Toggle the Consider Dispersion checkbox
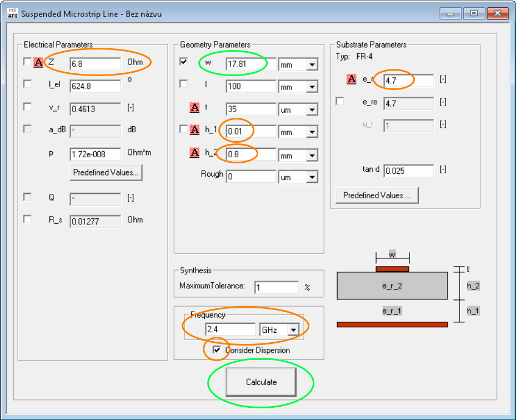This screenshot has width=516, height=420. tap(217, 351)
